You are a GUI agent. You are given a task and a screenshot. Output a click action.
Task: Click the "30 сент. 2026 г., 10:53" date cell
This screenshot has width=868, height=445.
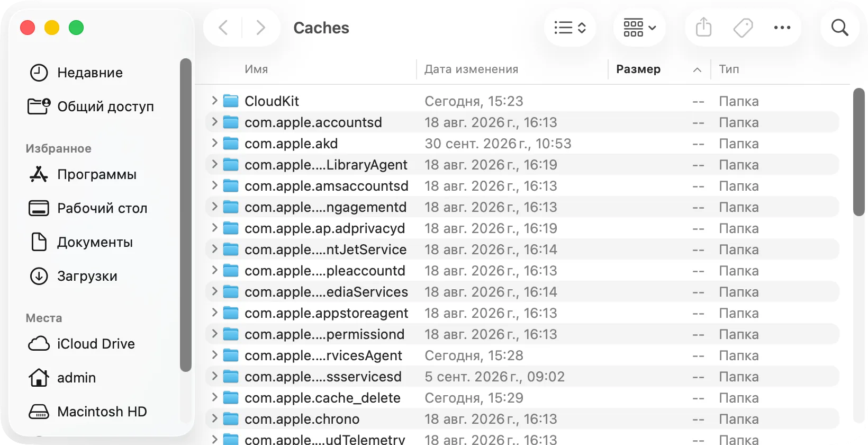(498, 144)
